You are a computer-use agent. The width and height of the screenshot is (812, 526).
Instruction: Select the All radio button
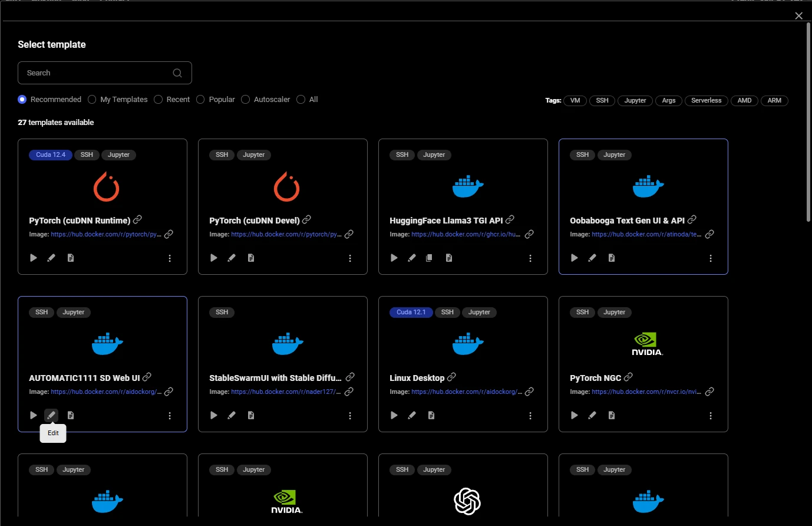(x=301, y=100)
